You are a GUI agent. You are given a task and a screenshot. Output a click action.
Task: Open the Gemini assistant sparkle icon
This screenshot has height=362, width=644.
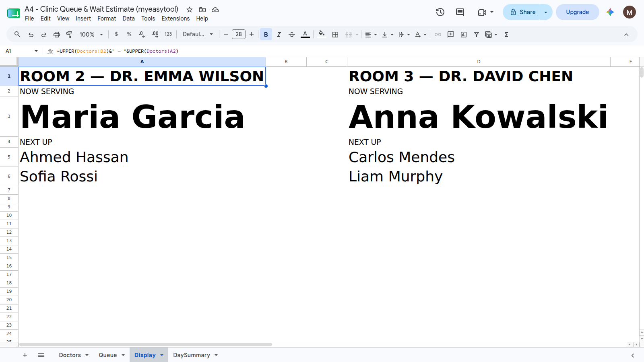(x=610, y=12)
